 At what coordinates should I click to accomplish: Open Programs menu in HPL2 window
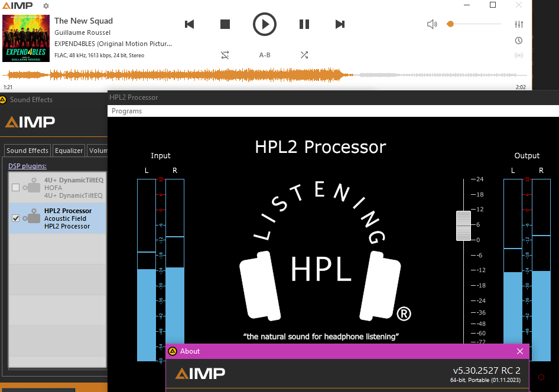pos(126,111)
